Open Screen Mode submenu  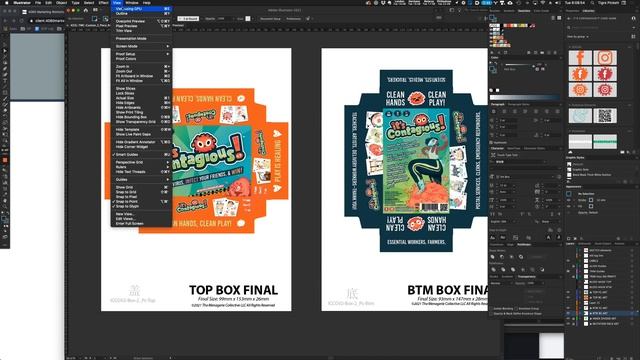click(x=141, y=46)
